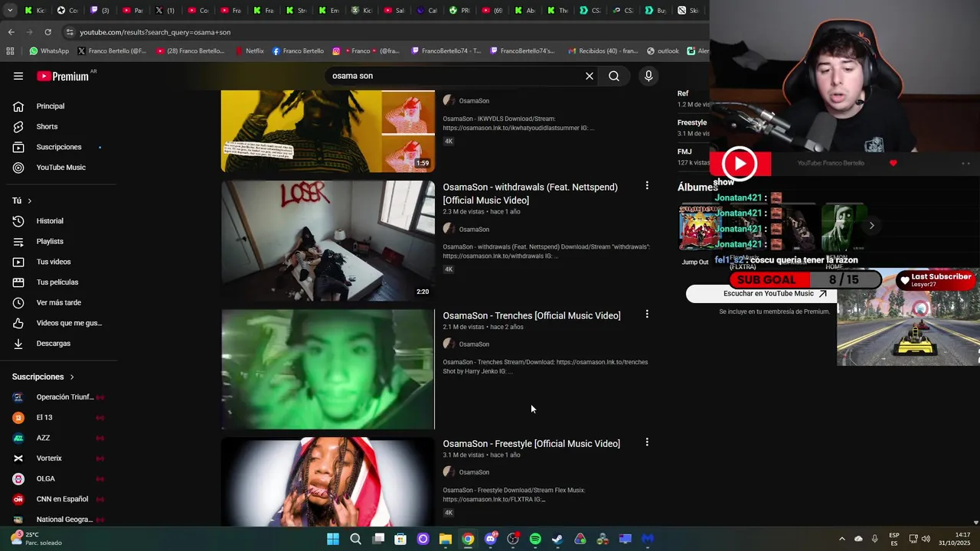Click the Descargas download icon
Screen dimensions: 980x551
coord(18,344)
